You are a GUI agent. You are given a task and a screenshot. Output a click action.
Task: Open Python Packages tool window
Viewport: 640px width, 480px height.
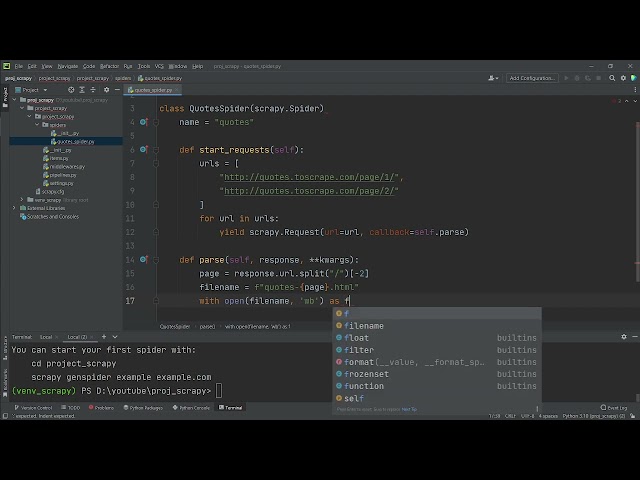click(143, 407)
